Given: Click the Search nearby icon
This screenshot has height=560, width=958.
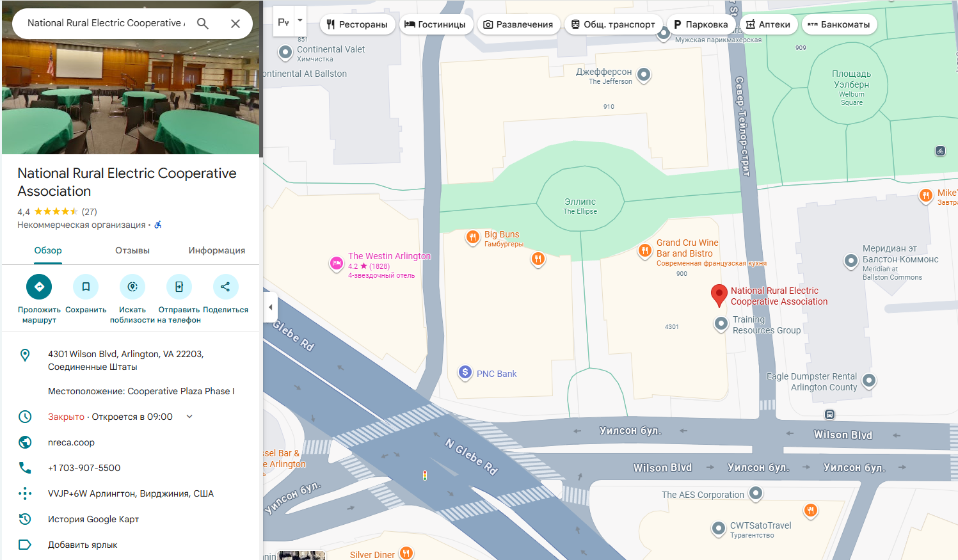Looking at the screenshot, I should [132, 287].
